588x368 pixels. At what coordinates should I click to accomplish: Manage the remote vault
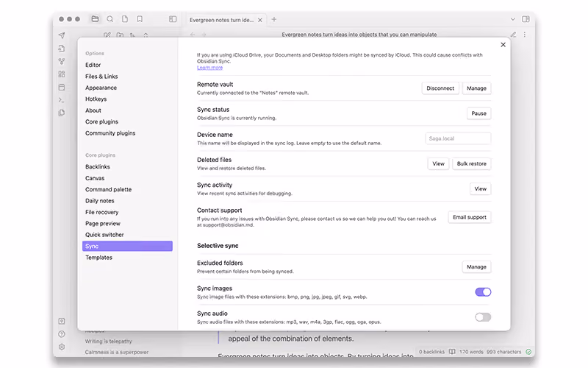tap(476, 88)
